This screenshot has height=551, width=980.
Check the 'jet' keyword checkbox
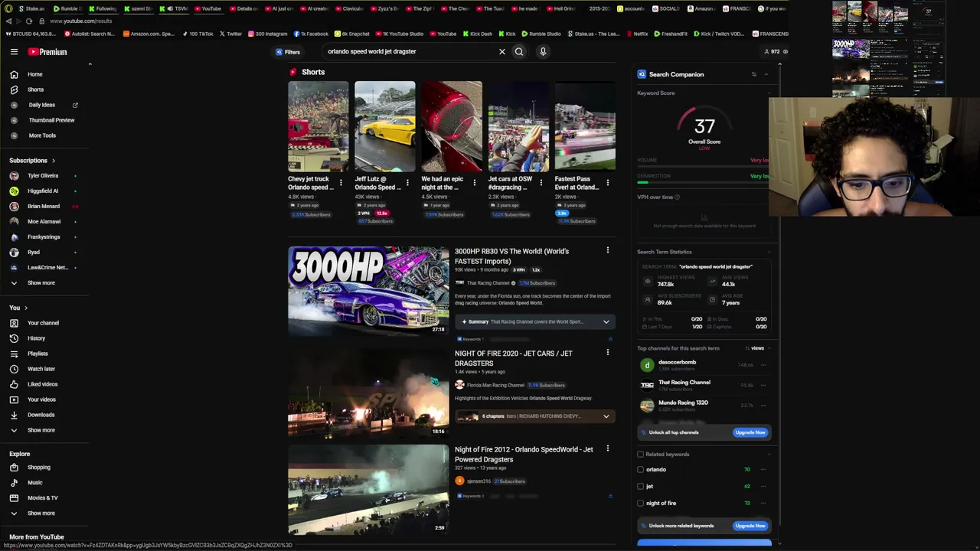(x=640, y=487)
